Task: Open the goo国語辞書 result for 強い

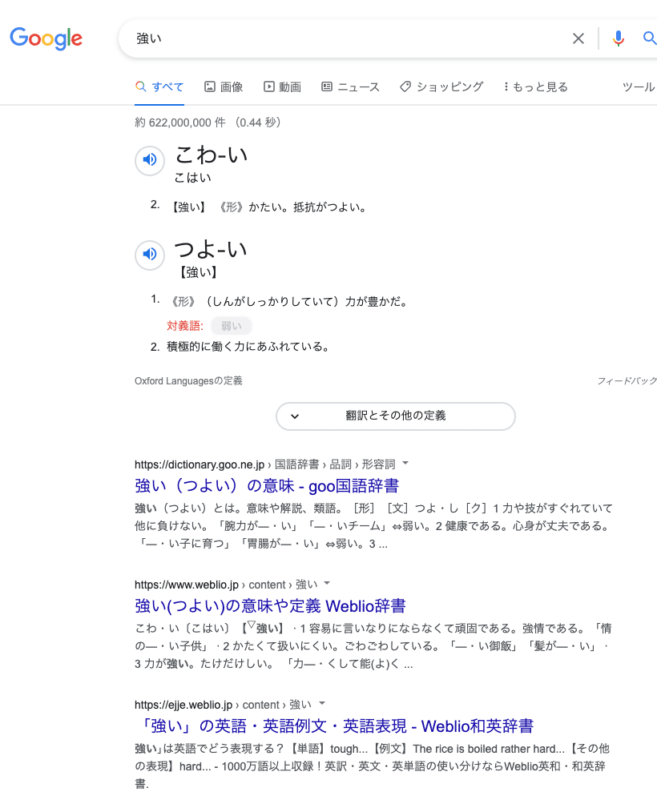Action: coord(266,486)
